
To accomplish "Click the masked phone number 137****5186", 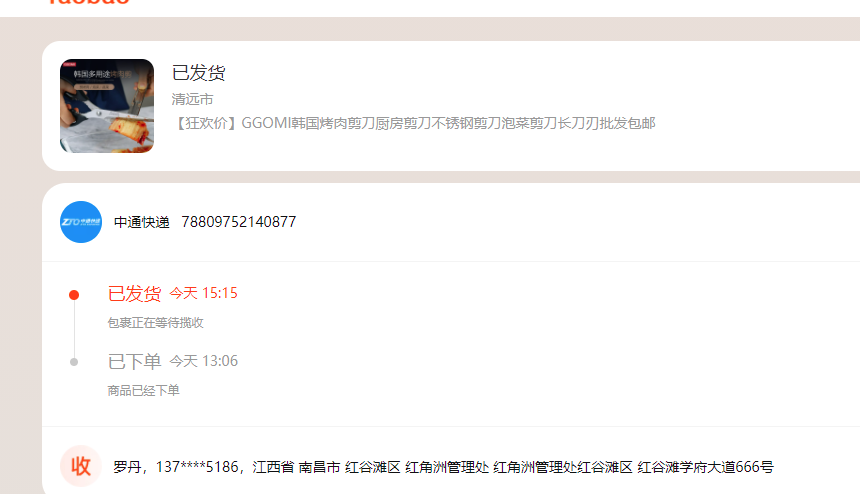I will (197, 467).
